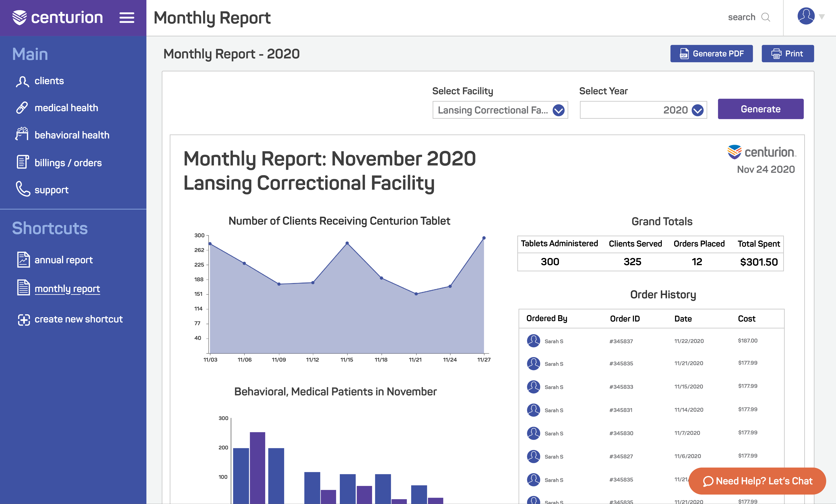Viewport: 836px width, 504px height.
Task: Click the monthly report page icon
Action: (23, 288)
